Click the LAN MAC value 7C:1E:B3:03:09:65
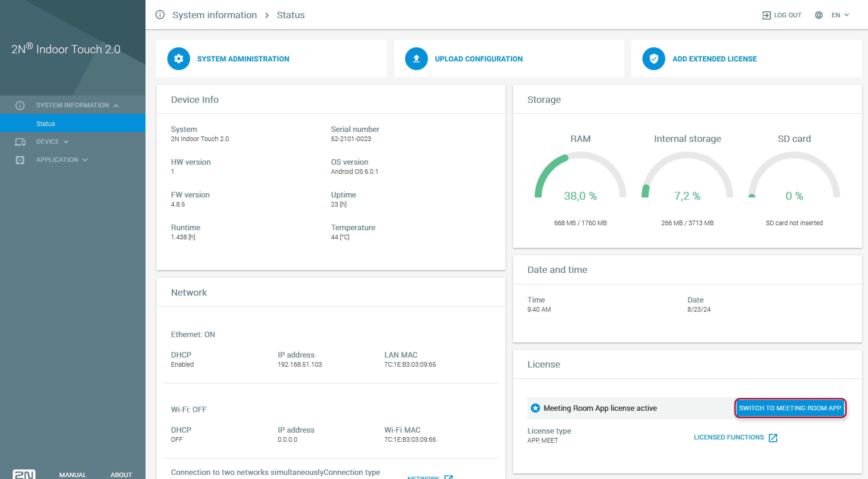Viewport: 868px width, 479px height. tap(410, 364)
